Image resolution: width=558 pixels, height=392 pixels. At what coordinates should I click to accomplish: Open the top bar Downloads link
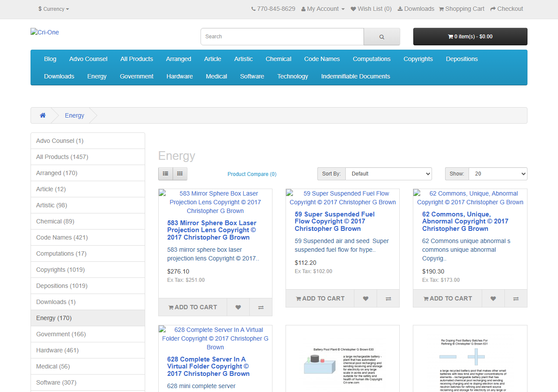[416, 9]
